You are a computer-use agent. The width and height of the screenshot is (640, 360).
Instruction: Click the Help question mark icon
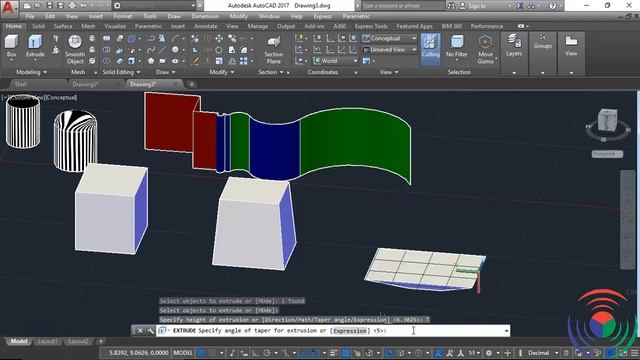point(552,6)
